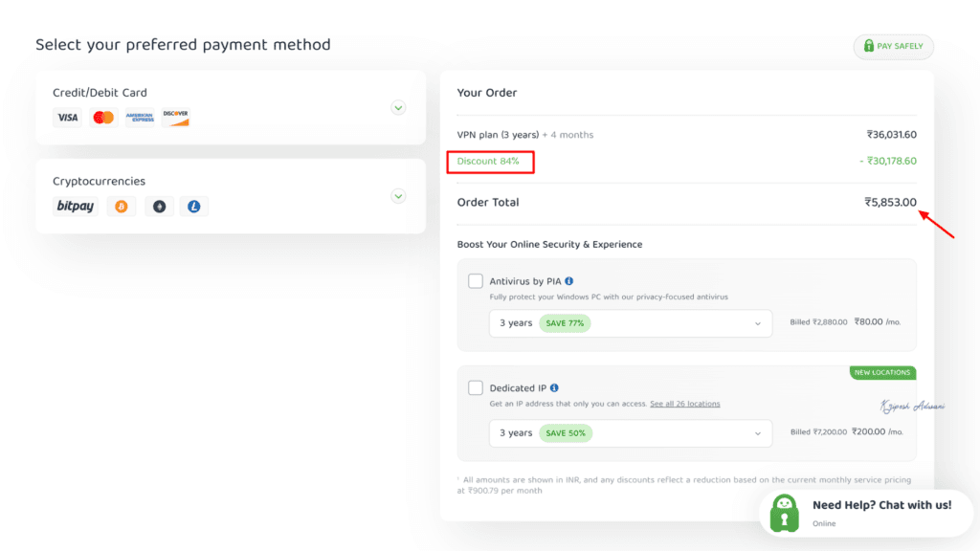Image resolution: width=980 pixels, height=551 pixels.
Task: Open the See all 26 locations link
Action: [685, 404]
